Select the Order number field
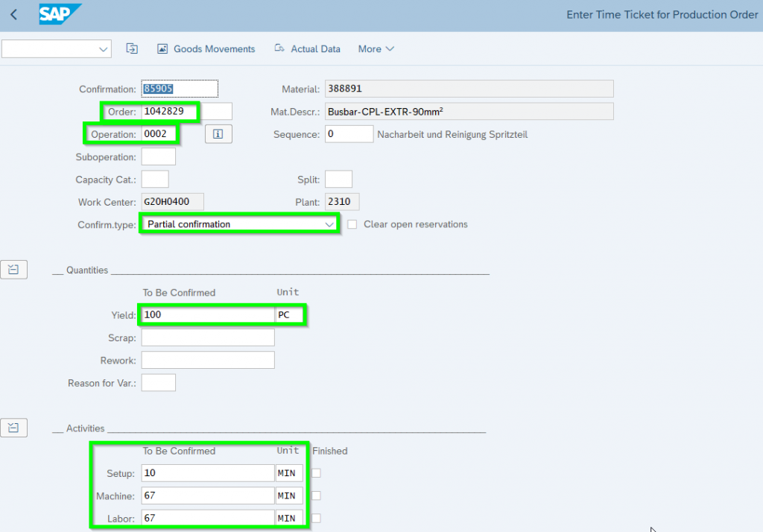Image resolution: width=763 pixels, height=532 pixels. click(x=170, y=112)
